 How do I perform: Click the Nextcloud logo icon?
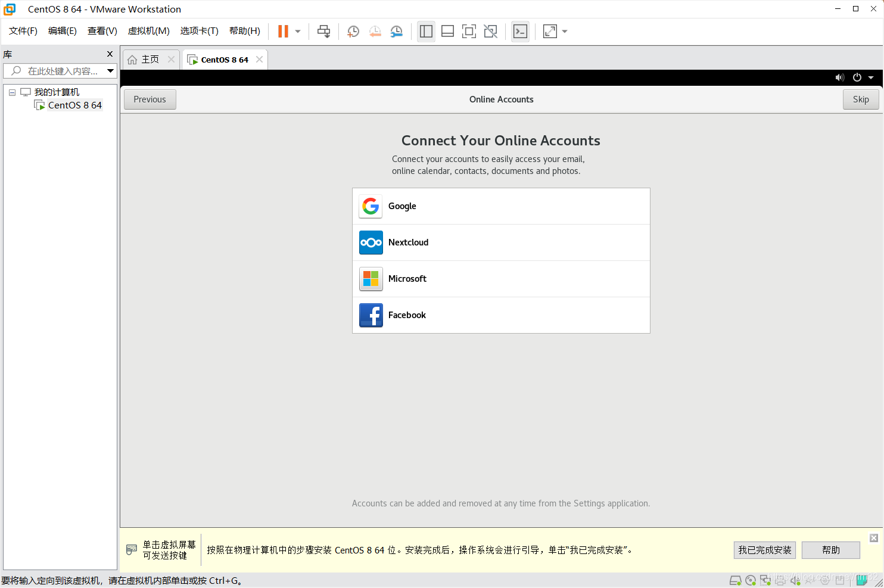click(371, 242)
